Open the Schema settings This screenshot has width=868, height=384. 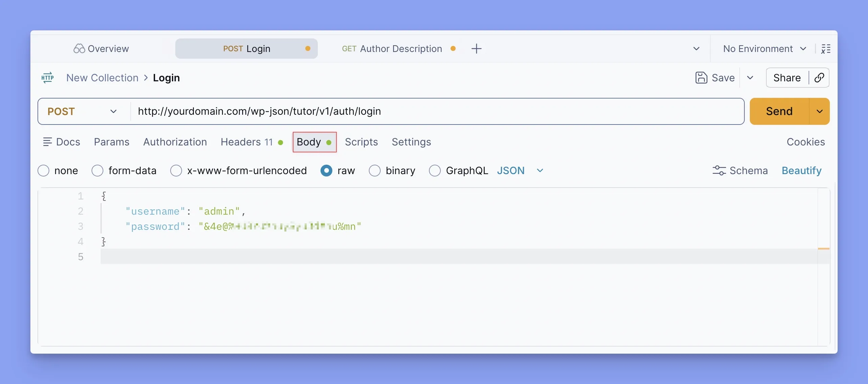[x=740, y=170]
